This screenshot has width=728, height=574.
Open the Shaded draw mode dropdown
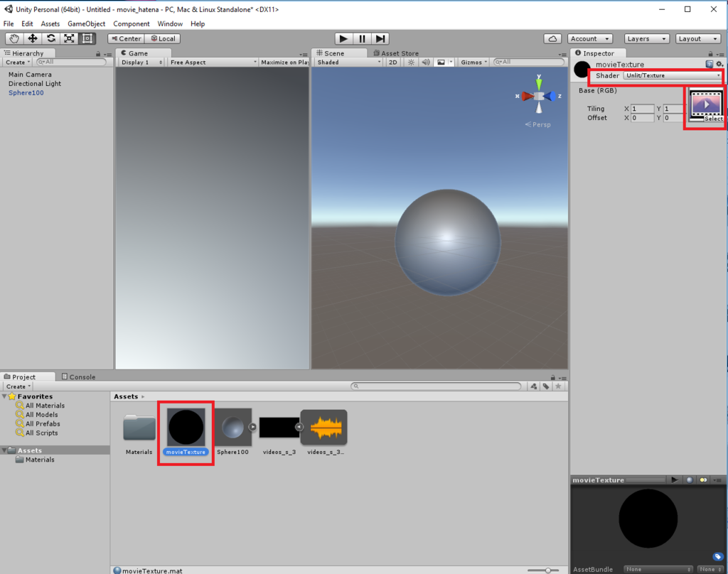(348, 63)
